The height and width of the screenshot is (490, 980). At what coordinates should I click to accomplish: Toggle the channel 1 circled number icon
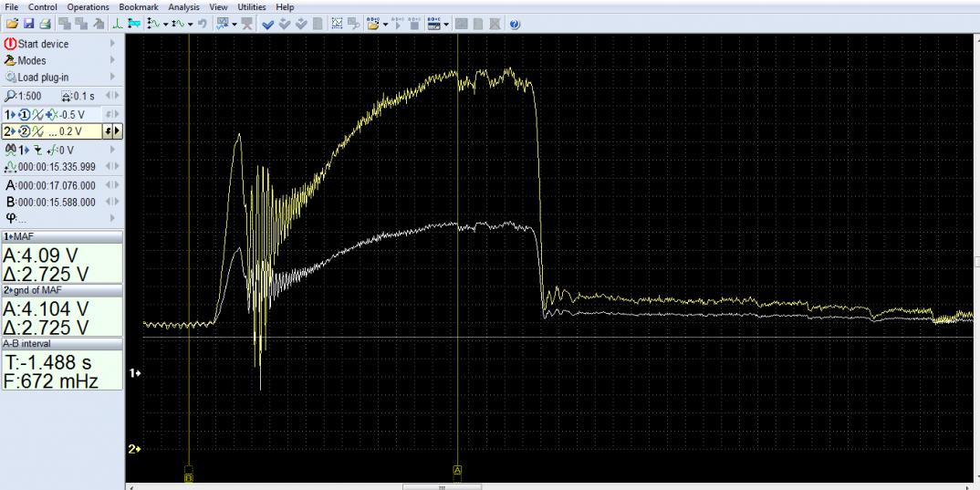pos(26,113)
